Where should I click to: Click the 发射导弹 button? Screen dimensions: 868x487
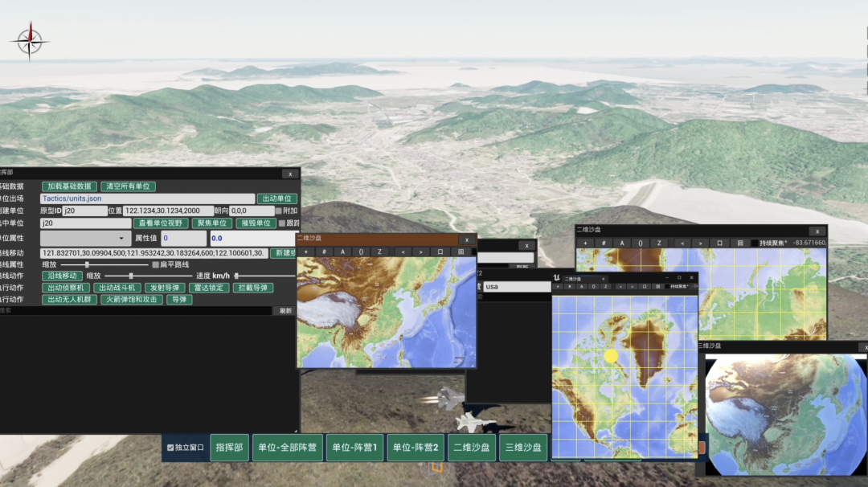click(x=165, y=288)
